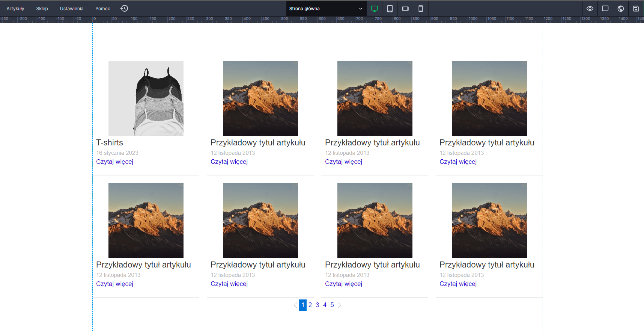Go to next pagination page arrow

(x=339, y=305)
